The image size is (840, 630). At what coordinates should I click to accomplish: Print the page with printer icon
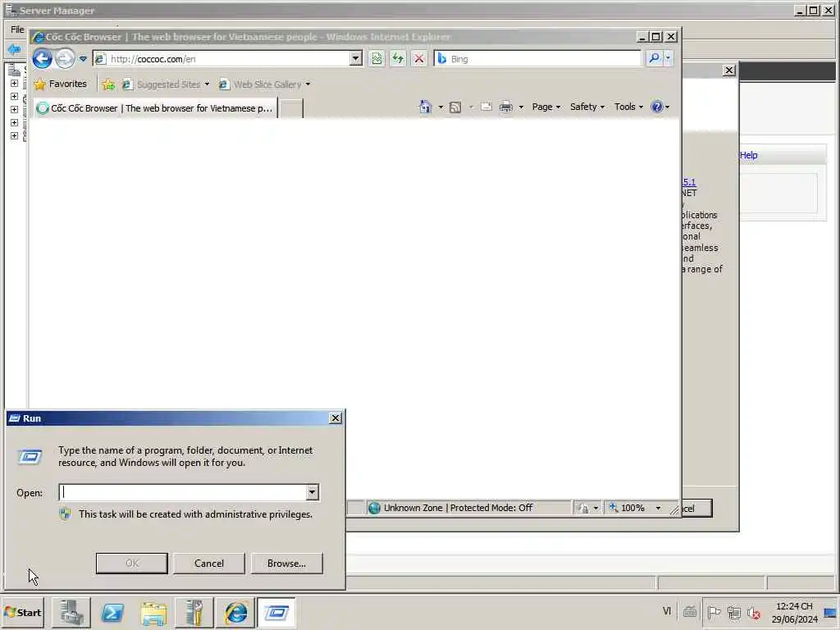coord(505,107)
